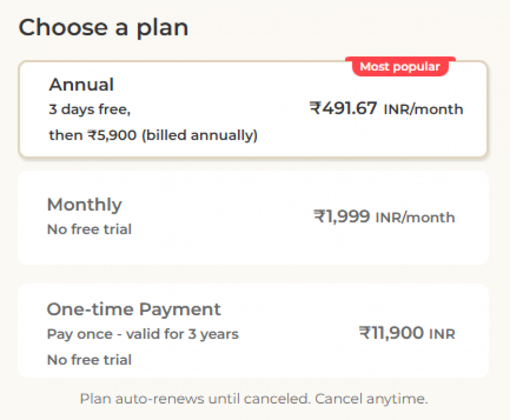Click the 3 days free text

point(88,110)
